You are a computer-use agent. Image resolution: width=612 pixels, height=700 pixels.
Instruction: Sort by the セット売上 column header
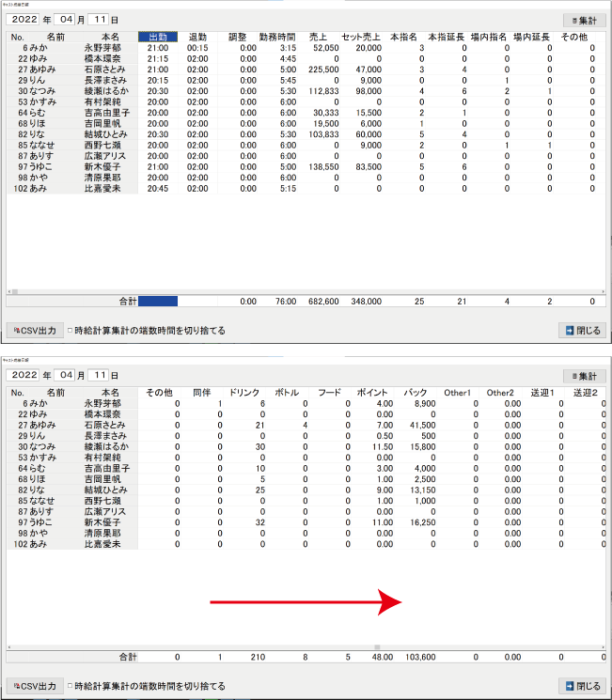point(361,37)
